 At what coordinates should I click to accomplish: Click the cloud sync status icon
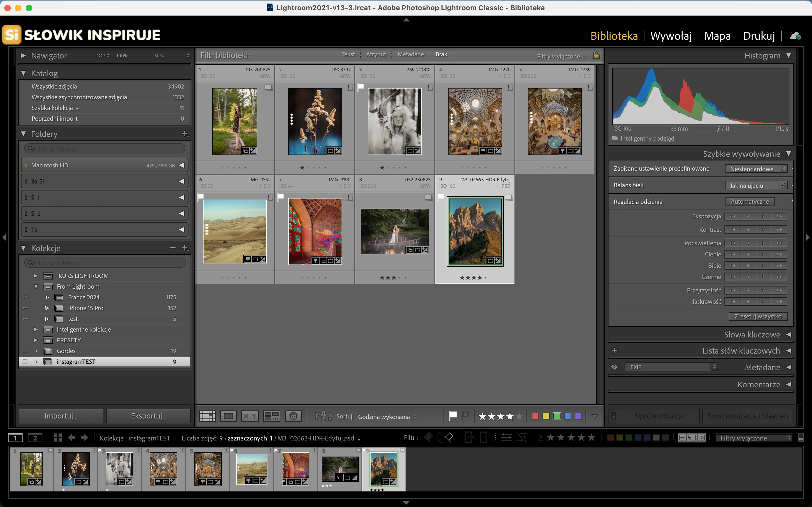pyautogui.click(x=795, y=36)
